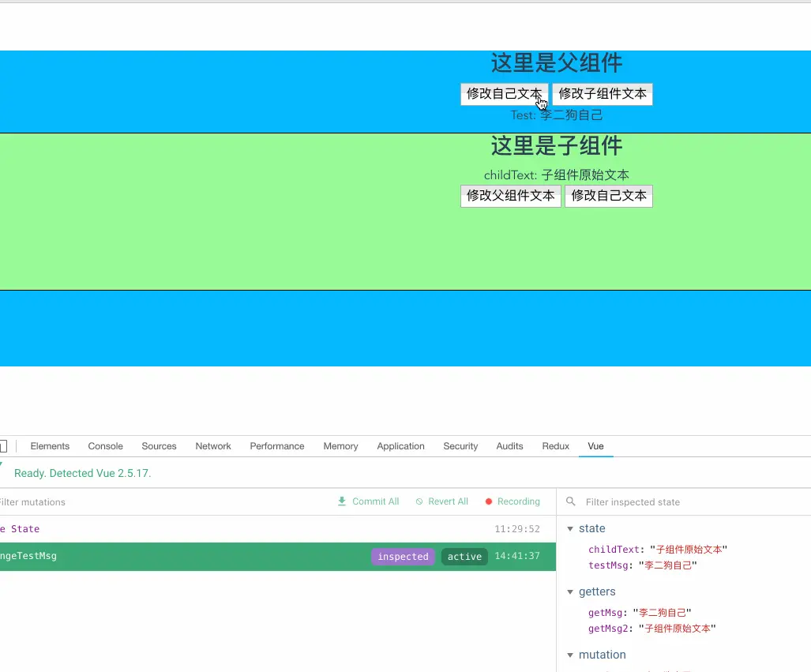Open the Elements devtools tab

point(50,446)
